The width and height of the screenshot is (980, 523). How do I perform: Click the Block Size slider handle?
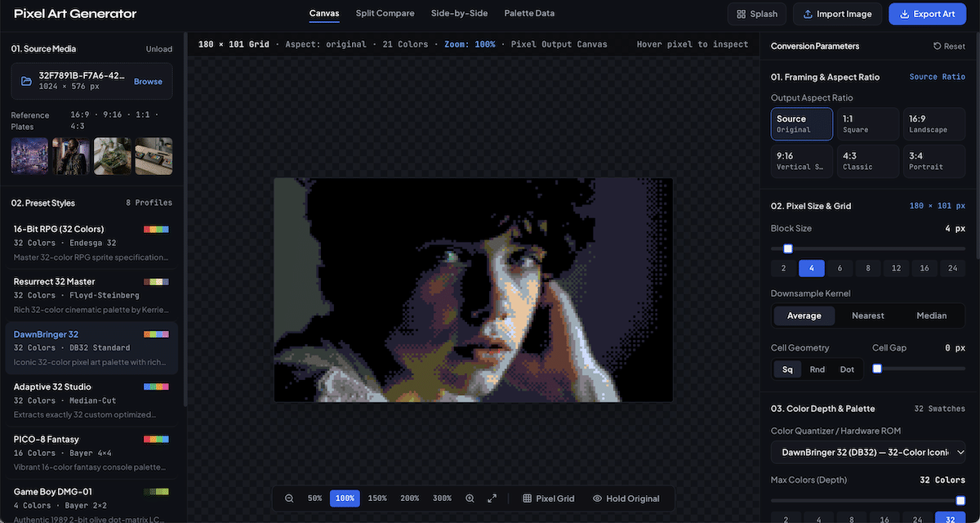[x=788, y=248]
